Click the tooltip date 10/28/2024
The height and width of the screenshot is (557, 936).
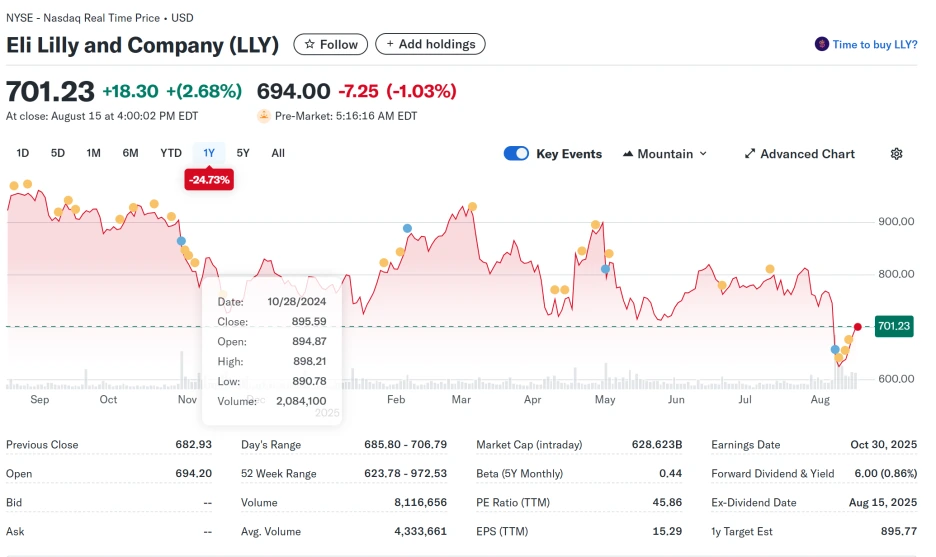pos(297,302)
